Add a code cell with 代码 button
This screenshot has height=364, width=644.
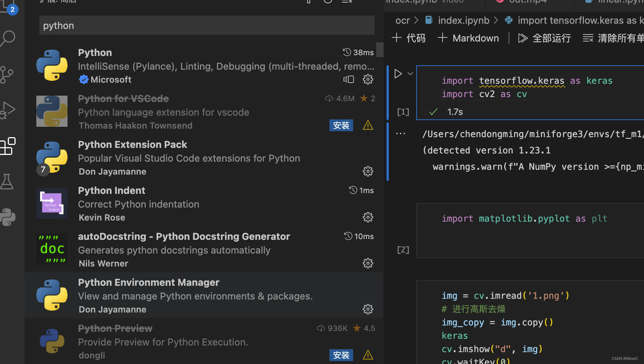408,38
